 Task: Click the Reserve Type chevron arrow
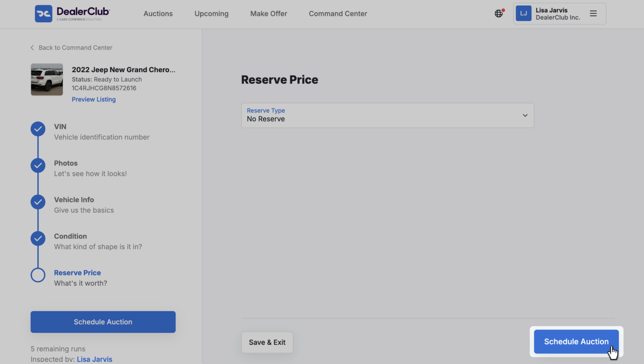[x=525, y=115]
